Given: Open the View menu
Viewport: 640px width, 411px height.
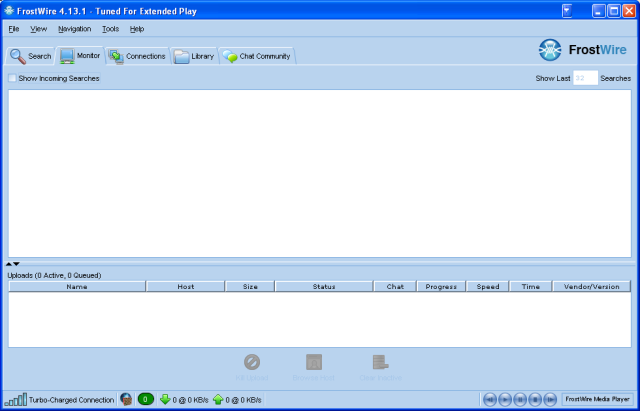Looking at the screenshot, I should pos(38,29).
